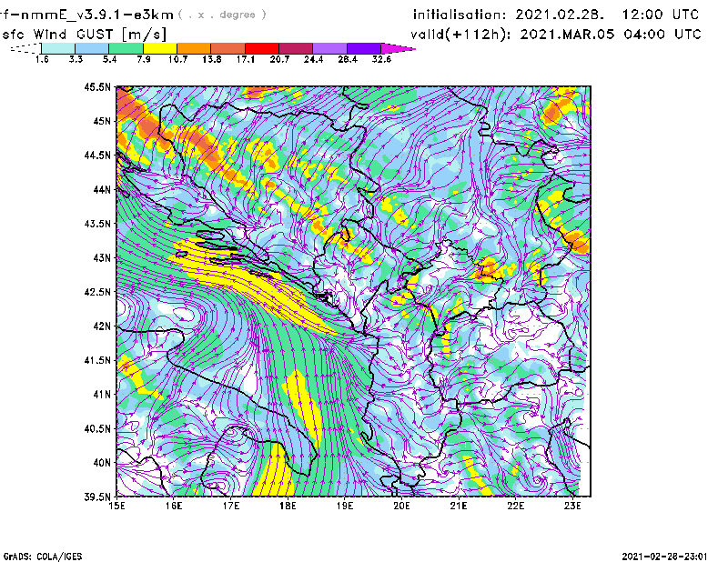Screen dimensions: 728x562
Task: Click the '16E' longitude label
Action: [174, 506]
